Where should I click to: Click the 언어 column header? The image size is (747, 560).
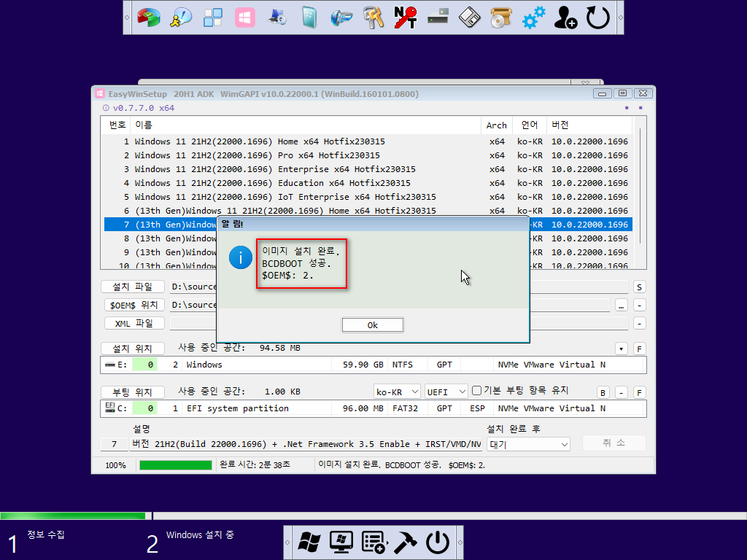click(530, 125)
